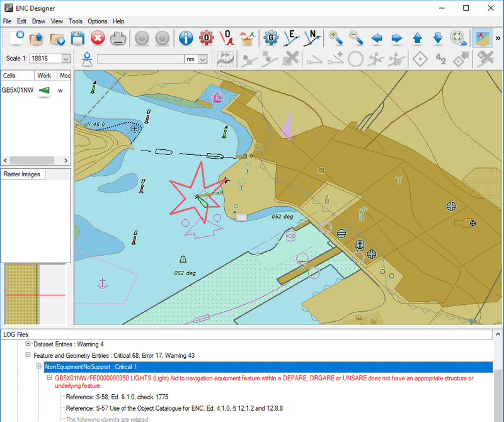Click the greyed diamond point icon

point(420,59)
